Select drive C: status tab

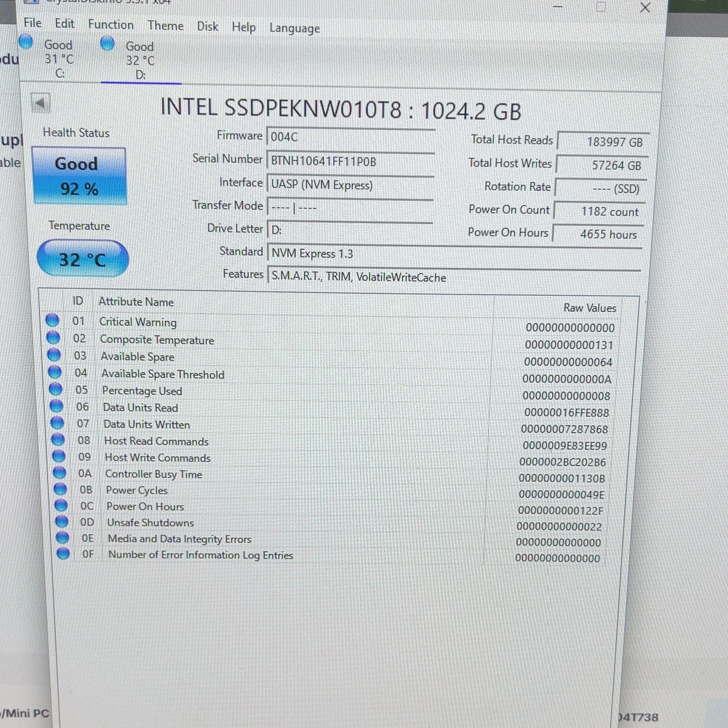click(58, 59)
